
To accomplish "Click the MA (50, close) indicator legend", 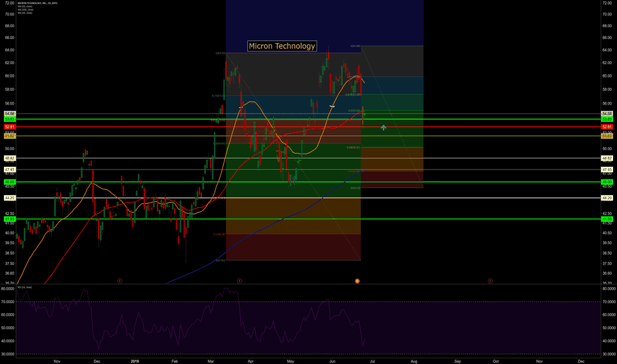I will (24, 7).
